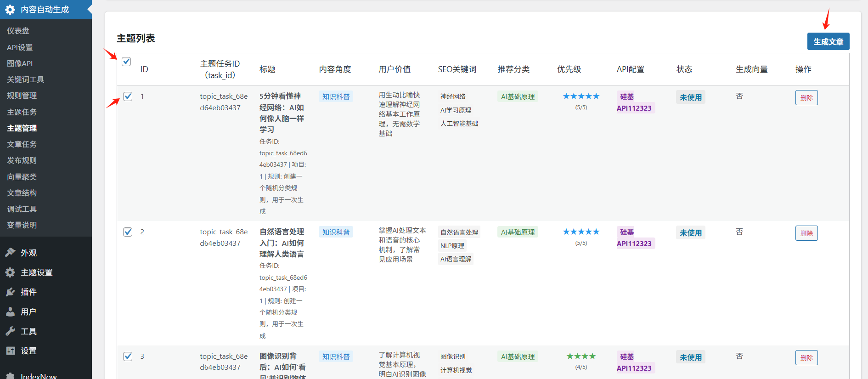Click the 工具 wrench icon
Viewport: 868px width, 379px height.
(10, 331)
